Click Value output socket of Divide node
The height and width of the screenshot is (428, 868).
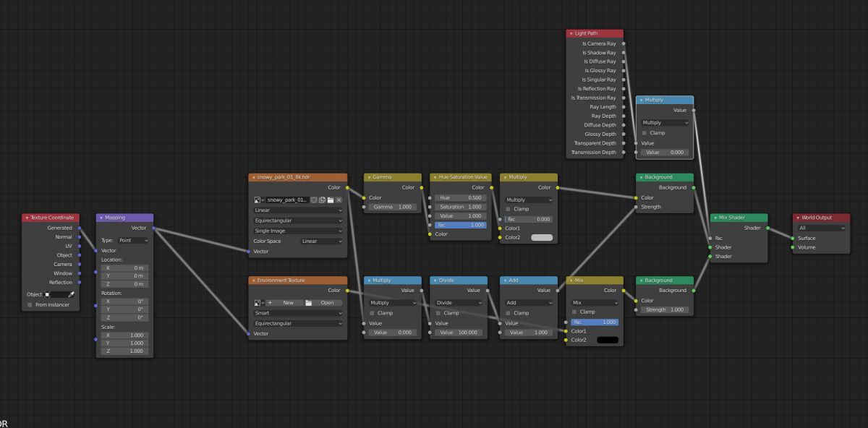487,291
